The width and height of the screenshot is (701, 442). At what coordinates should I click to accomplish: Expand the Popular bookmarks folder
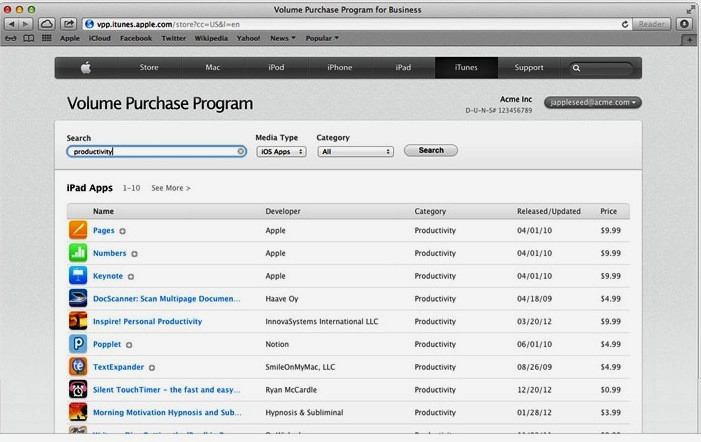322,38
